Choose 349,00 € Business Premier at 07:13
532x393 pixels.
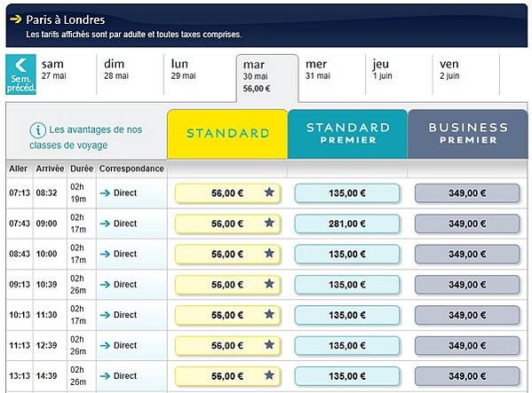coord(467,193)
